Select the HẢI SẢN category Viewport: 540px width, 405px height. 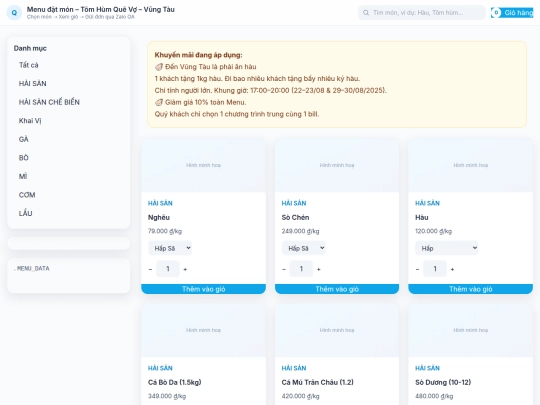pos(69,84)
